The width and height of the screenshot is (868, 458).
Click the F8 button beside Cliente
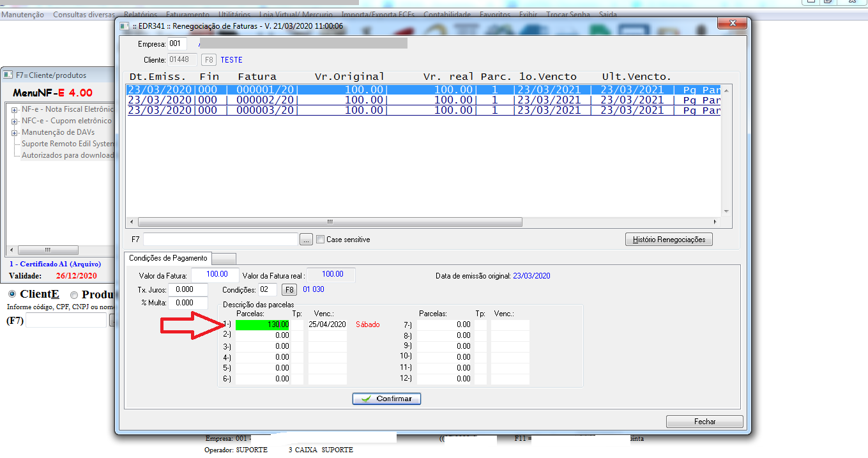208,60
